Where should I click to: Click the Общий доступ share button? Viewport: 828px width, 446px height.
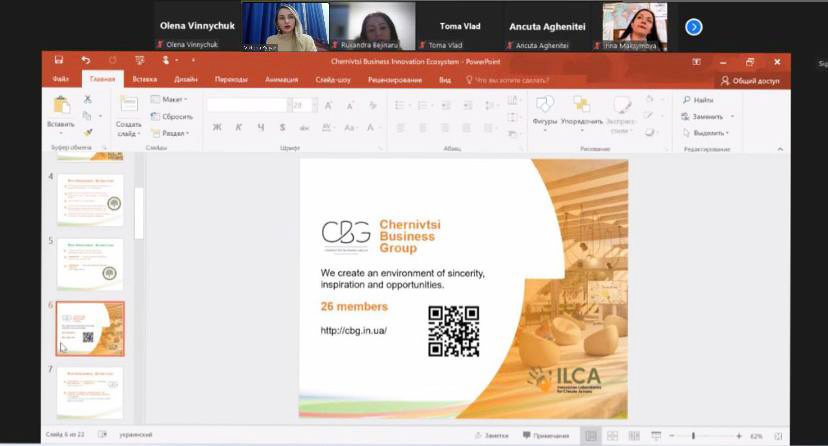coord(750,80)
